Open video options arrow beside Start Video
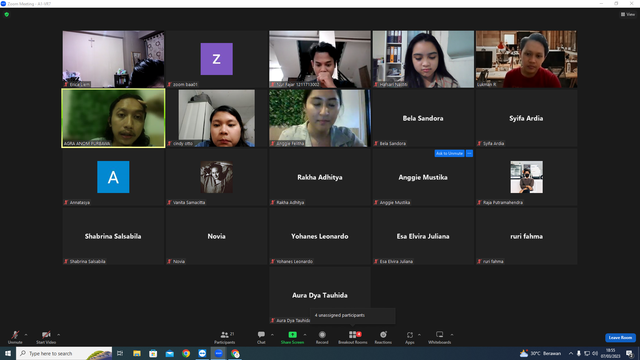 coord(59,335)
